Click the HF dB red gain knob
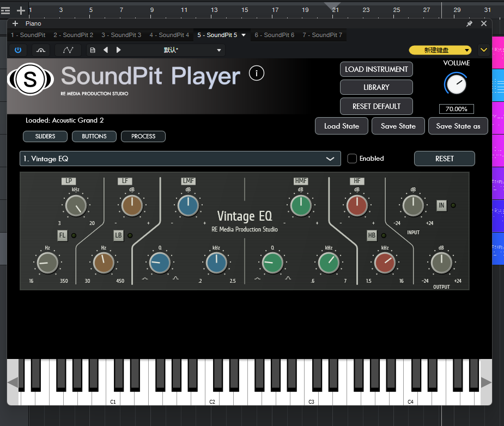 point(357,206)
